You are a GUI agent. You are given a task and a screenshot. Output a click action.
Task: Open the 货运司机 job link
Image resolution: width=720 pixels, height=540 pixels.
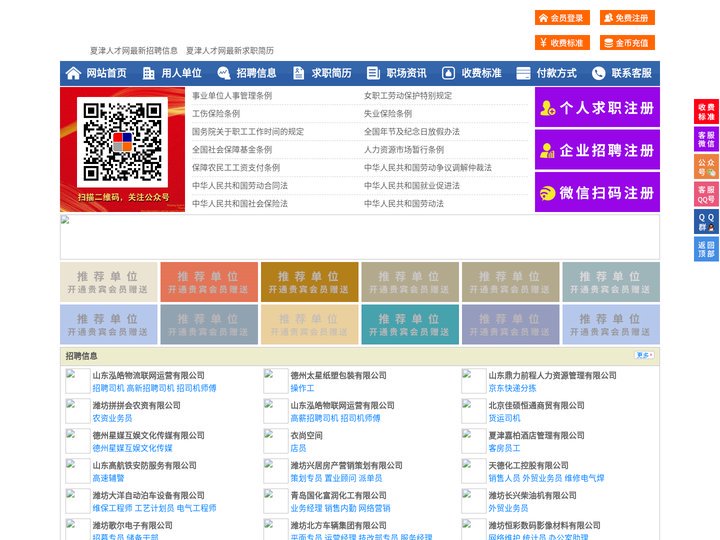click(x=504, y=418)
